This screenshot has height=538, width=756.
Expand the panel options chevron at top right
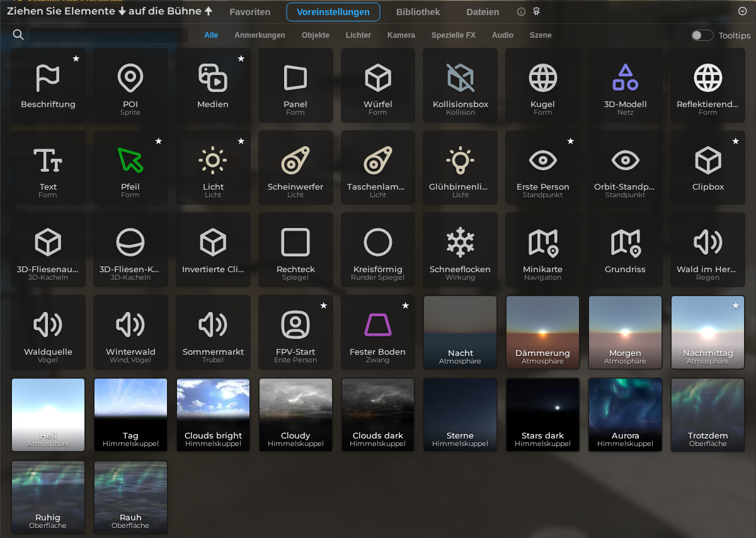pyautogui.click(x=742, y=11)
